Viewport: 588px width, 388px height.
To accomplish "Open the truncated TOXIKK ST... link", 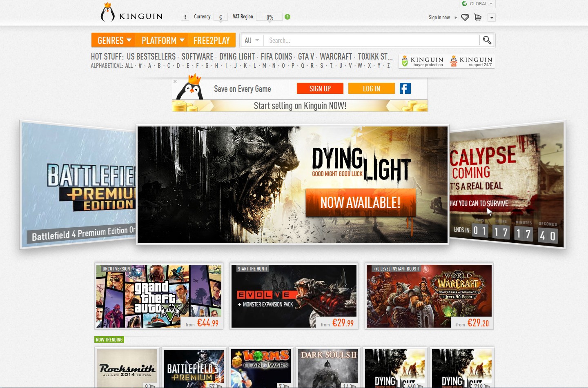I will (375, 57).
